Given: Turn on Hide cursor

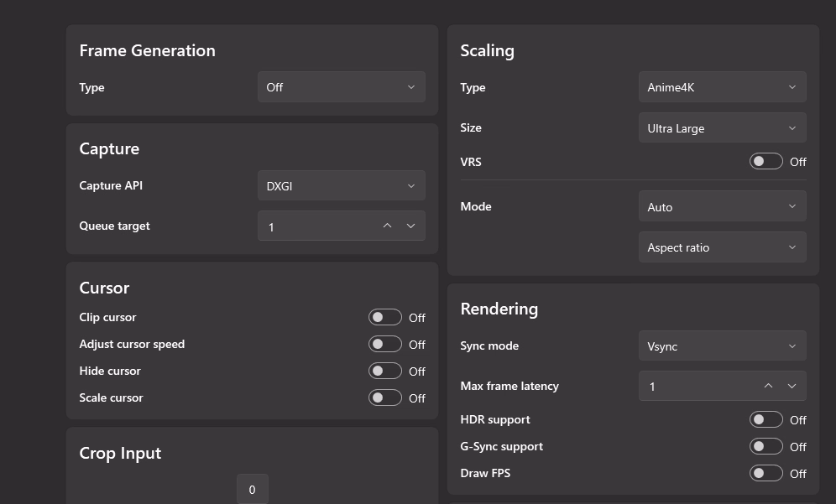Looking at the screenshot, I should pyautogui.click(x=385, y=372).
